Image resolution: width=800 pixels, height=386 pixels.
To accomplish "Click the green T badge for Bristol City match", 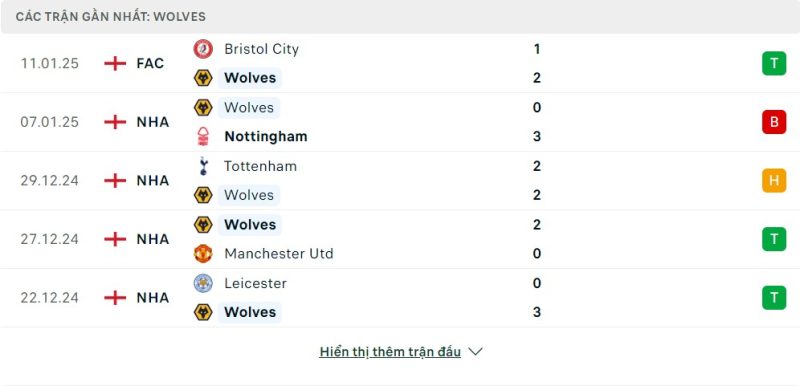I will point(774,63).
